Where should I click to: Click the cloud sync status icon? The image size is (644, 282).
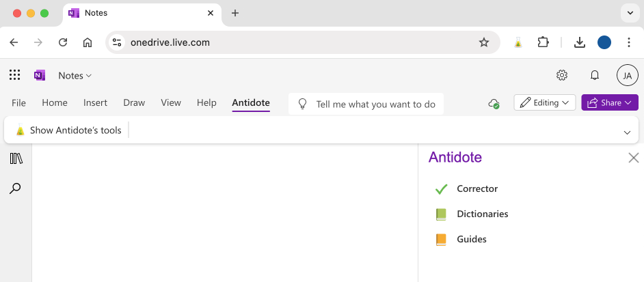[494, 103]
